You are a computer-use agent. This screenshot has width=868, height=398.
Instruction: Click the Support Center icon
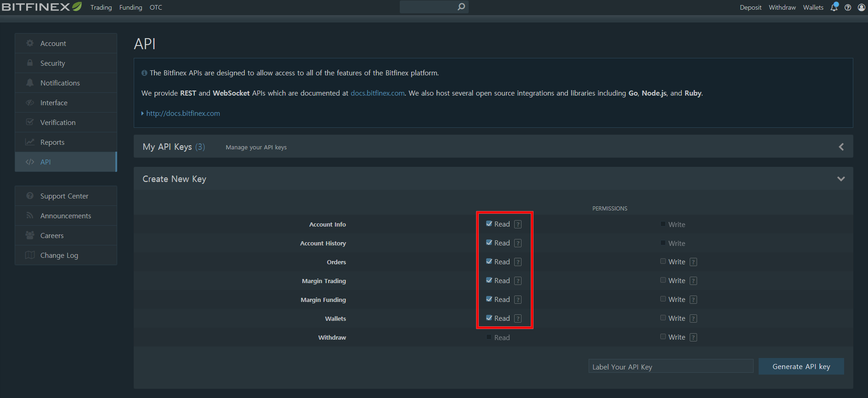(30, 196)
